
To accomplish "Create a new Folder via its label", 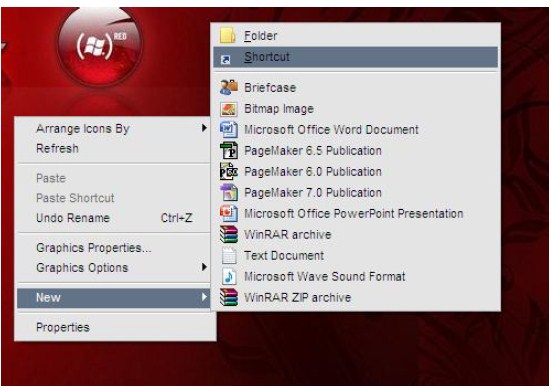I will (261, 36).
